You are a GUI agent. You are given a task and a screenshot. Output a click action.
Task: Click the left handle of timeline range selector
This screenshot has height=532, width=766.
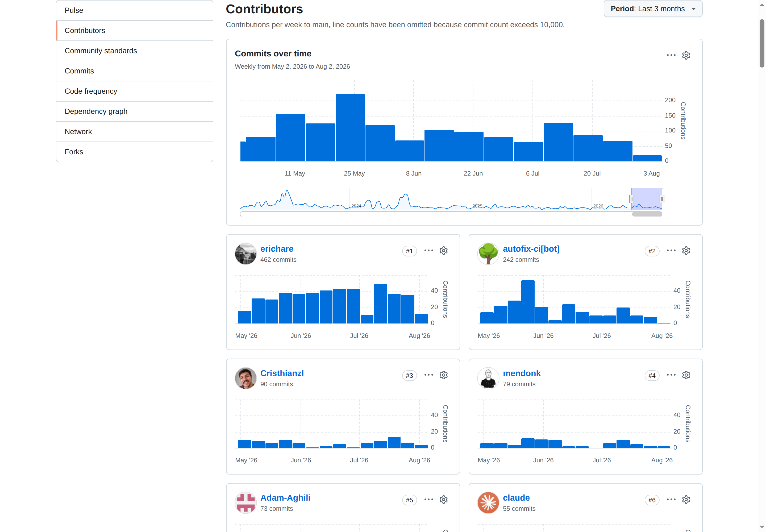(x=631, y=199)
